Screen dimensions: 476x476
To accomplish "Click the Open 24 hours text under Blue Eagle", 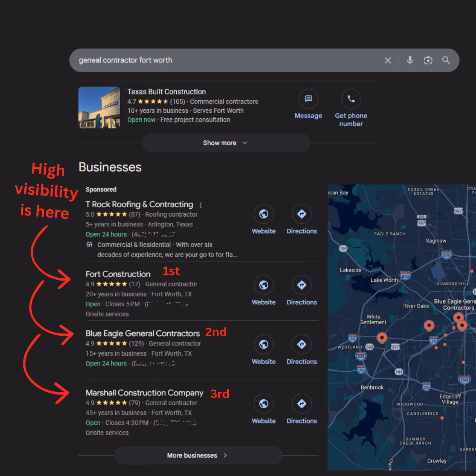I will click(x=106, y=364).
